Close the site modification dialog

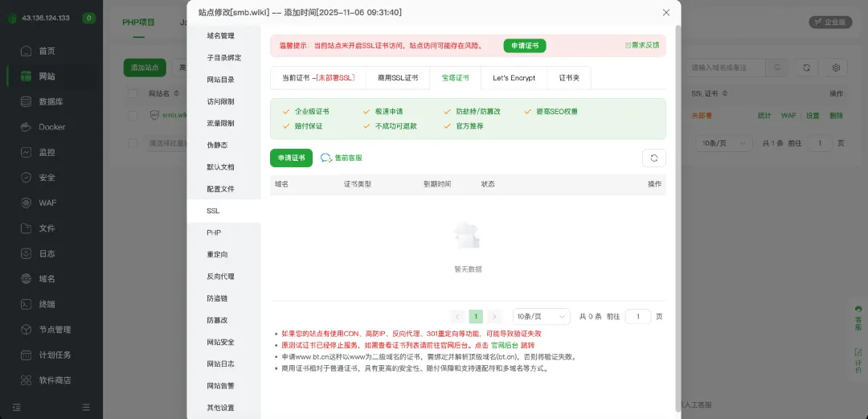pyautogui.click(x=665, y=13)
